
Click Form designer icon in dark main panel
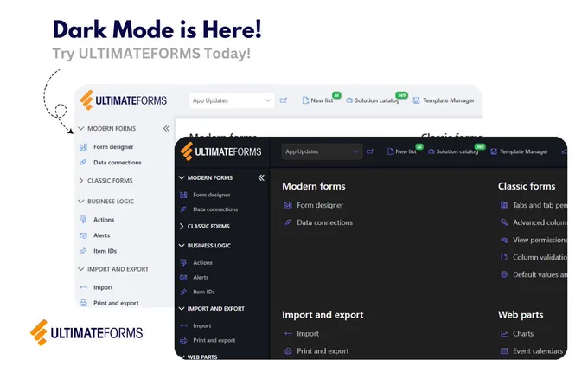[288, 205]
